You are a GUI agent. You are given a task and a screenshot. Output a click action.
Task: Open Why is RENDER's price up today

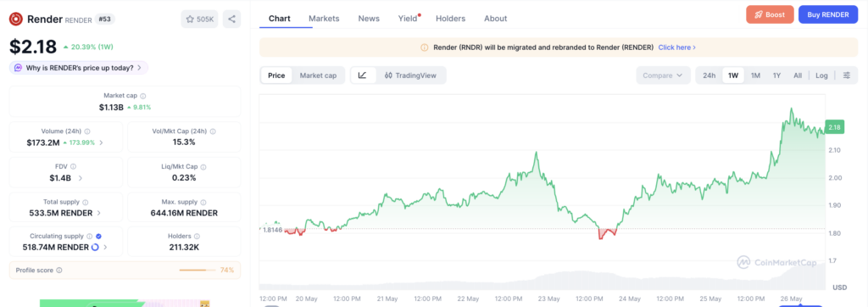click(79, 68)
